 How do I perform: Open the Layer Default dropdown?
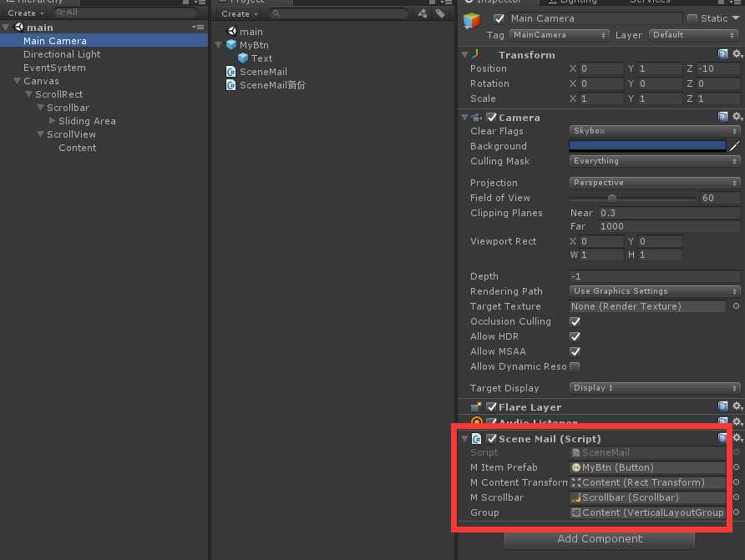[693, 35]
